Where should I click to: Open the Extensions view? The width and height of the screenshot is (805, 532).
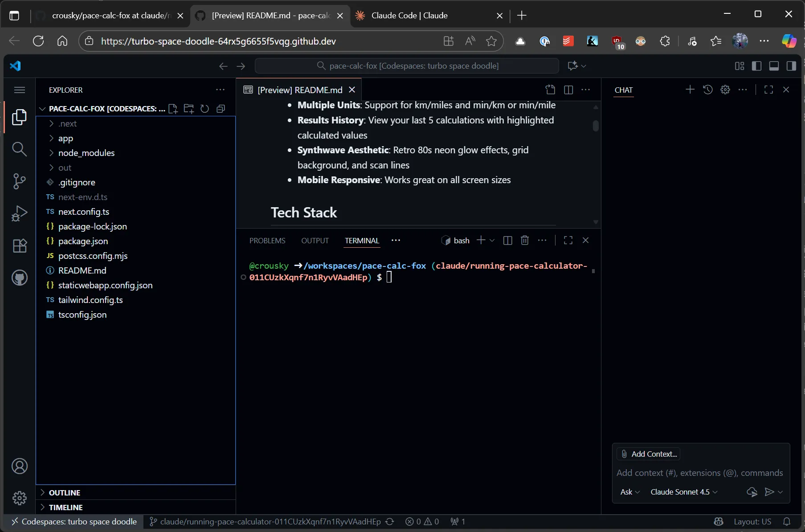[x=20, y=246]
